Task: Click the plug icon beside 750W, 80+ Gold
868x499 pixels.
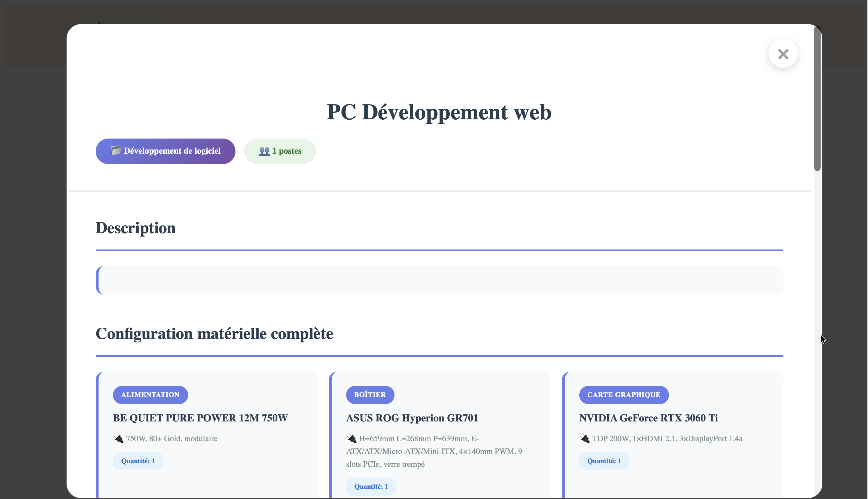Action: (118, 438)
